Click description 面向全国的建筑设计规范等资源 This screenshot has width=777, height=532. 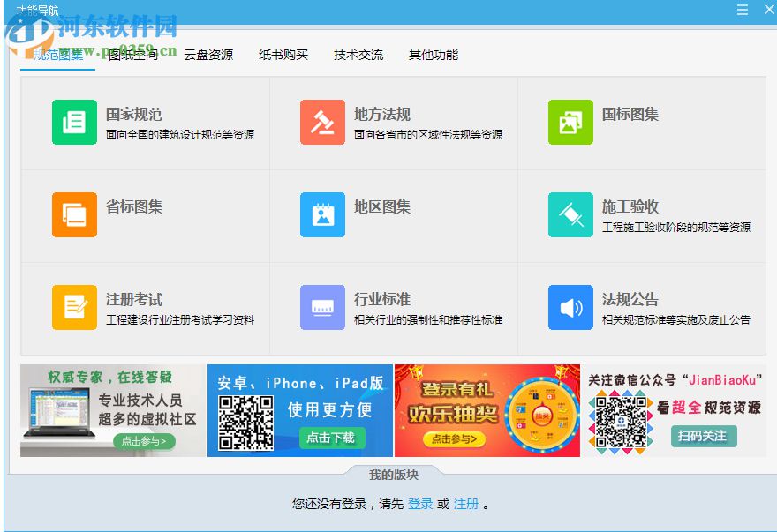pos(180,135)
